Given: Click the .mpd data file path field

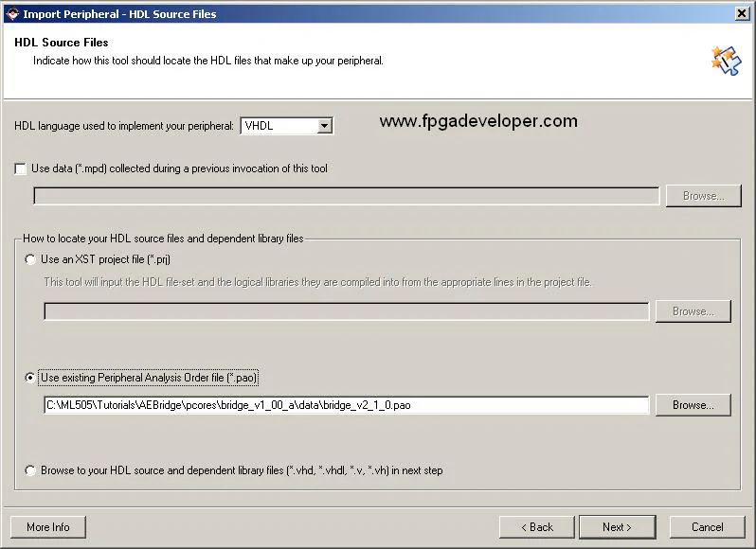Looking at the screenshot, I should pos(346,196).
